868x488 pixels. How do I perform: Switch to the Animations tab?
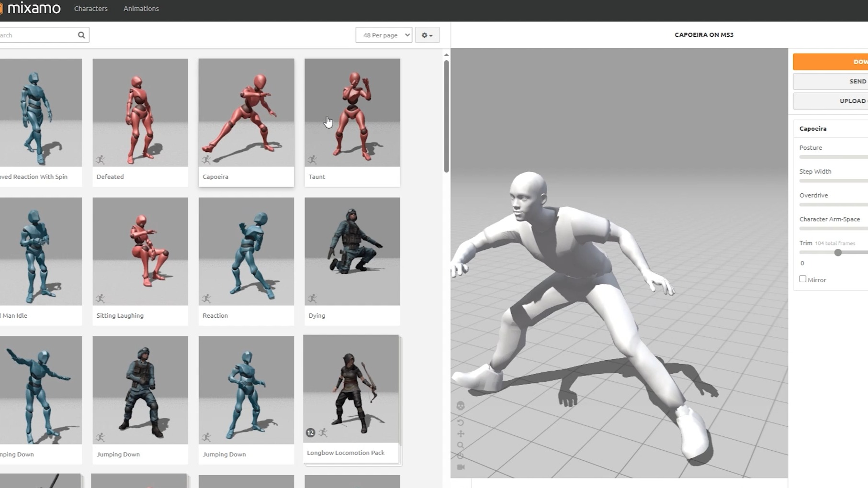pos(141,8)
